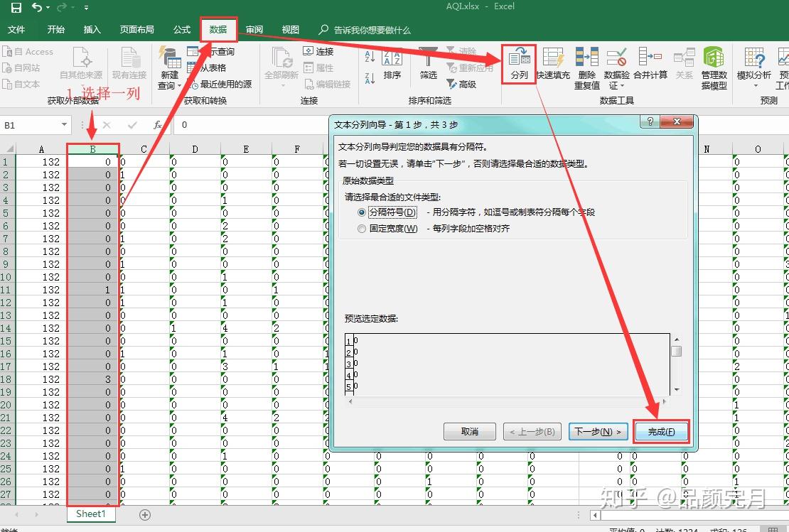
Task: Click the 合并计算 consolidate icon
Action: pyautogui.click(x=650, y=63)
